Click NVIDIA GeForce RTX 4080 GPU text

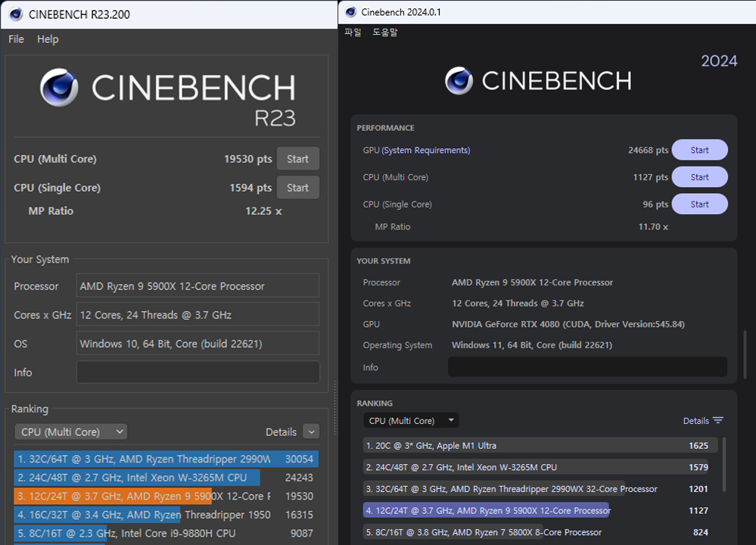tap(568, 324)
